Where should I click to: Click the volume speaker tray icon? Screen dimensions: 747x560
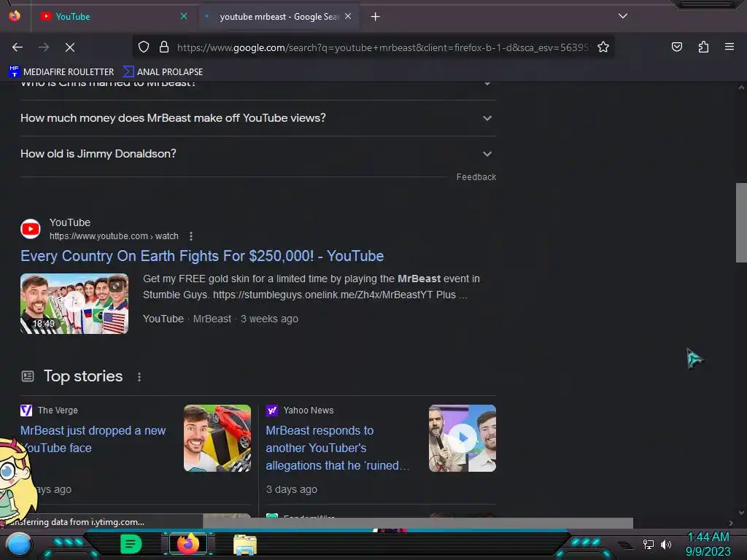665,544
